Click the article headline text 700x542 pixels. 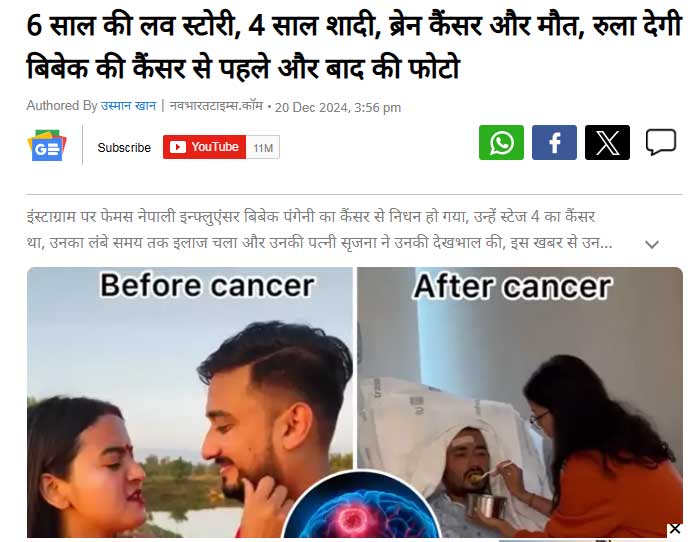tap(354, 46)
